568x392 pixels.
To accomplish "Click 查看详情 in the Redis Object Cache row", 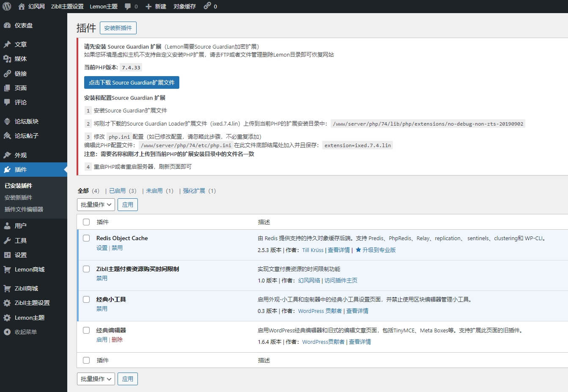I will [x=339, y=250].
